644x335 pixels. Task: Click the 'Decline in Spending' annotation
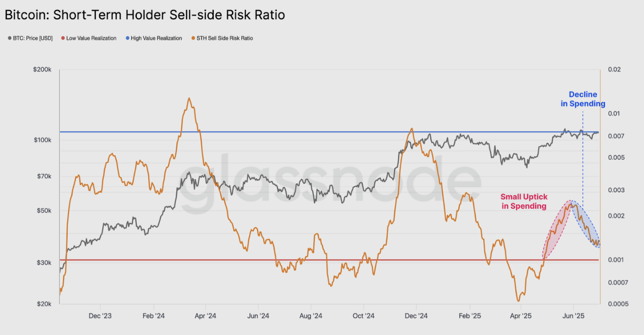pyautogui.click(x=583, y=99)
